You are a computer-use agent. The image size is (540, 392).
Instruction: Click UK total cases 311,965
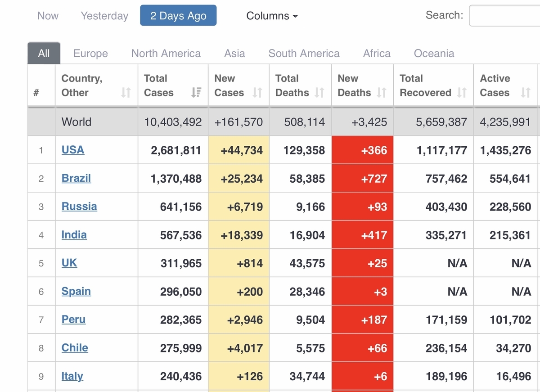[x=181, y=263]
